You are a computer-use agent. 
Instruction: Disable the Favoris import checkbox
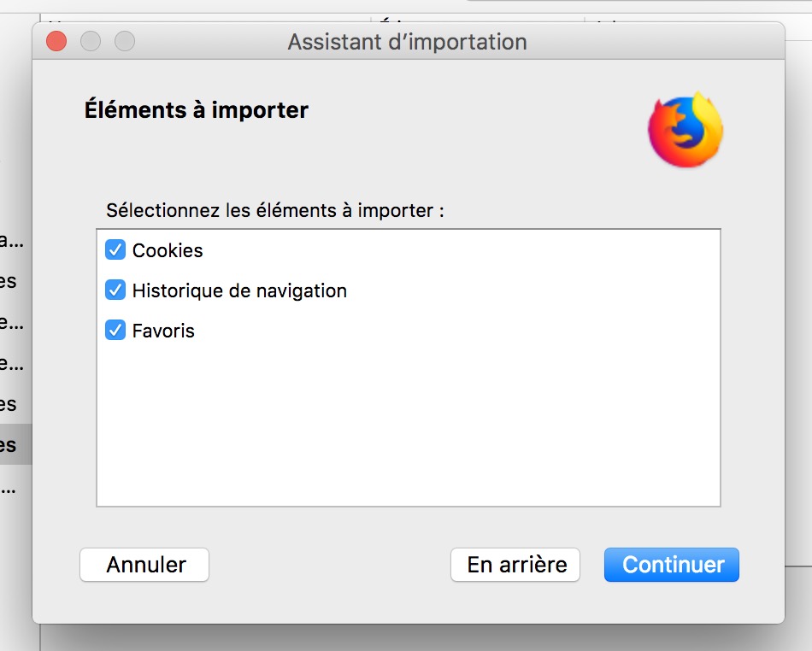[115, 331]
